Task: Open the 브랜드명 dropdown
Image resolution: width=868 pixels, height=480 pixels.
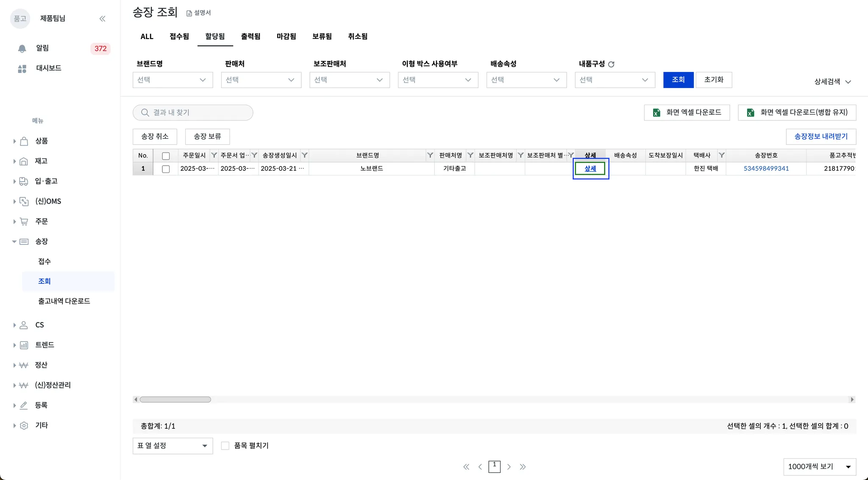Action: pos(172,80)
